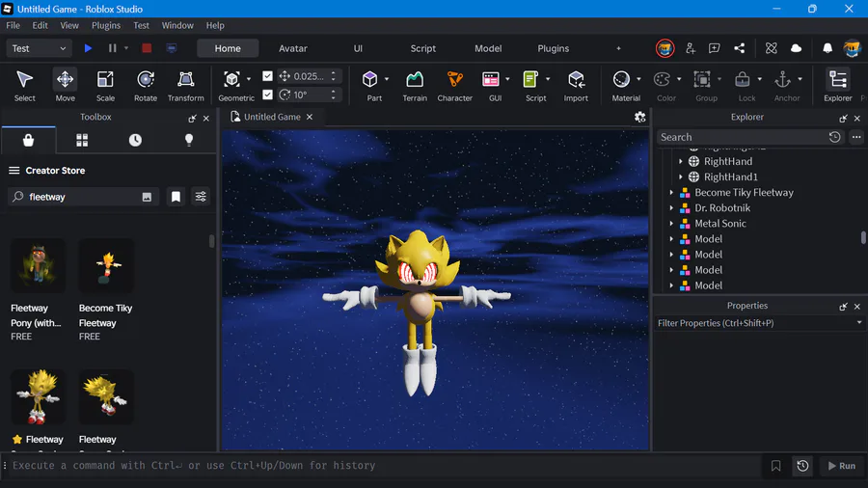Import a 3D asset
This screenshot has height=488, width=868.
point(576,85)
